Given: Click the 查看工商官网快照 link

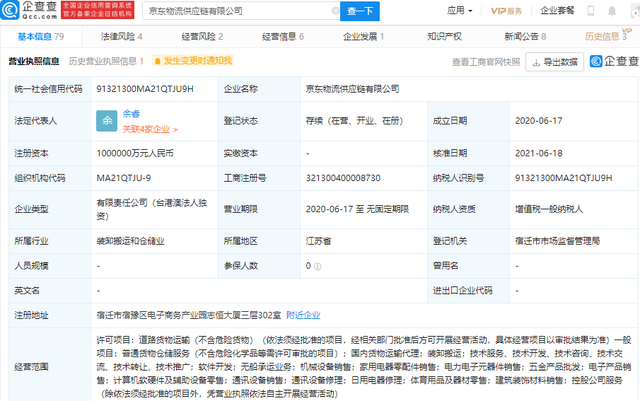Looking at the screenshot, I should point(485,62).
